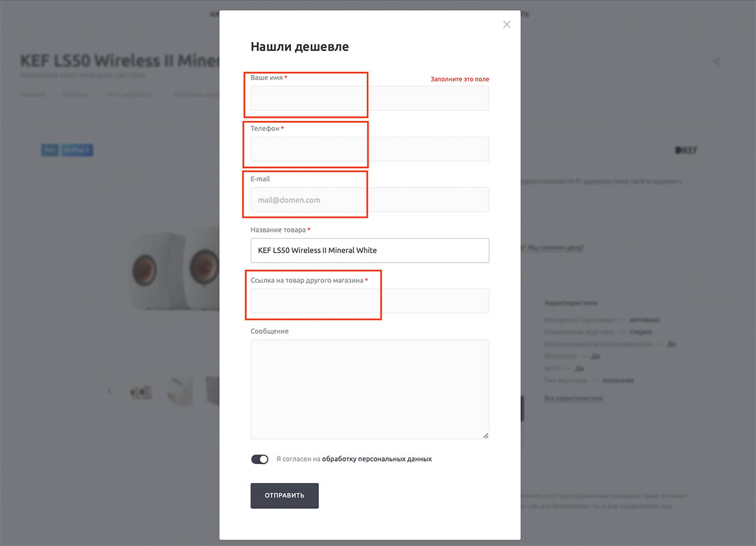Click the other store product link field
This screenshot has width=756, height=546.
(370, 301)
